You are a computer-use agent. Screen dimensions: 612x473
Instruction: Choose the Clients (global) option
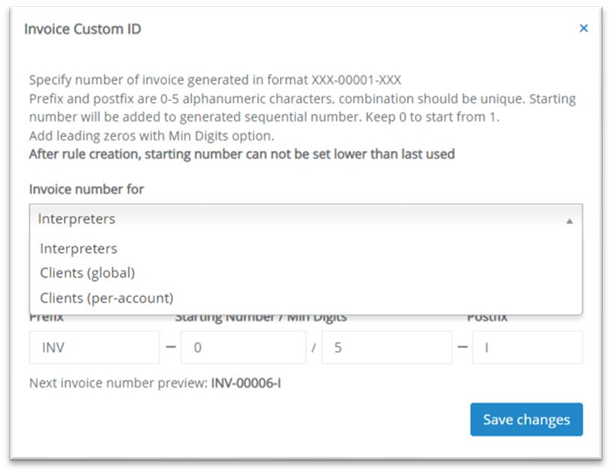click(87, 272)
